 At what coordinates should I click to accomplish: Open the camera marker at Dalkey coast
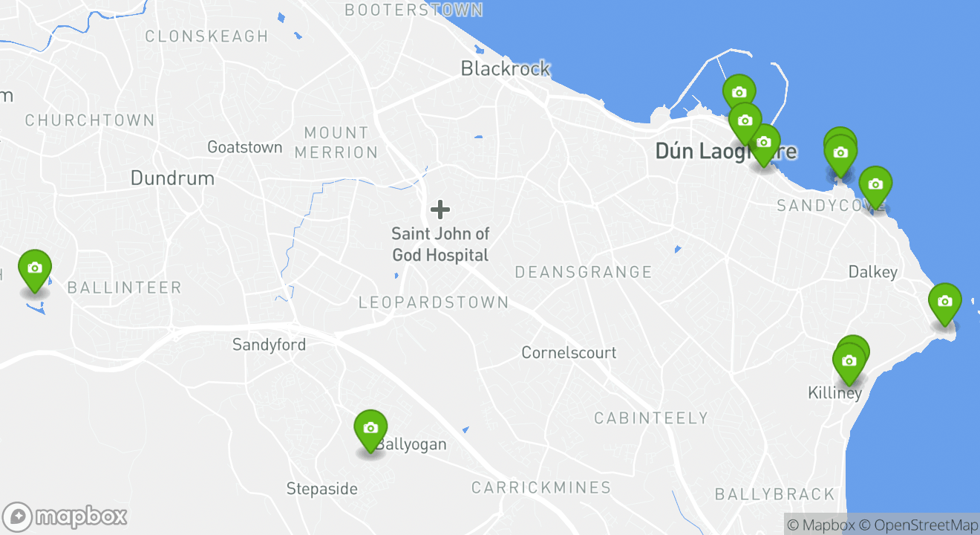[x=944, y=302]
